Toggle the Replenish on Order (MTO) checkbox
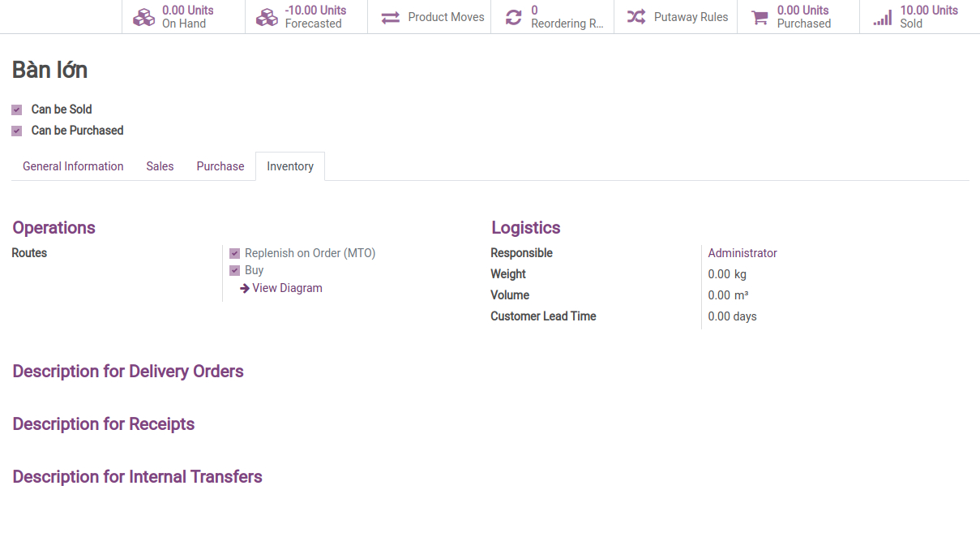Screen dimensions: 980x533 (x=235, y=253)
